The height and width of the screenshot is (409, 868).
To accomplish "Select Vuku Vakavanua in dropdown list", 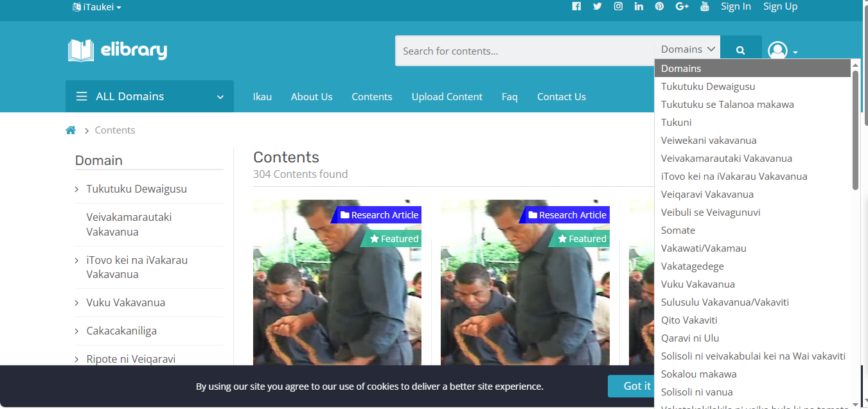I will (752, 284).
